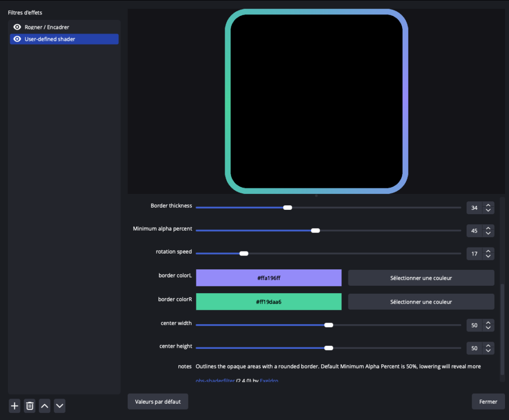This screenshot has height=420, width=509.
Task: Close the dialog with Fermer button
Action: 488,402
